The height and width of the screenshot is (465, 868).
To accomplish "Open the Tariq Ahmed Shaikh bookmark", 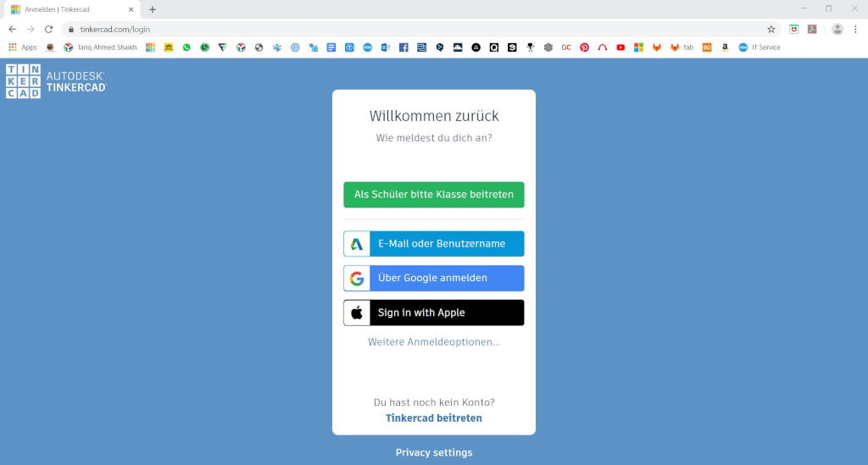I will 100,47.
